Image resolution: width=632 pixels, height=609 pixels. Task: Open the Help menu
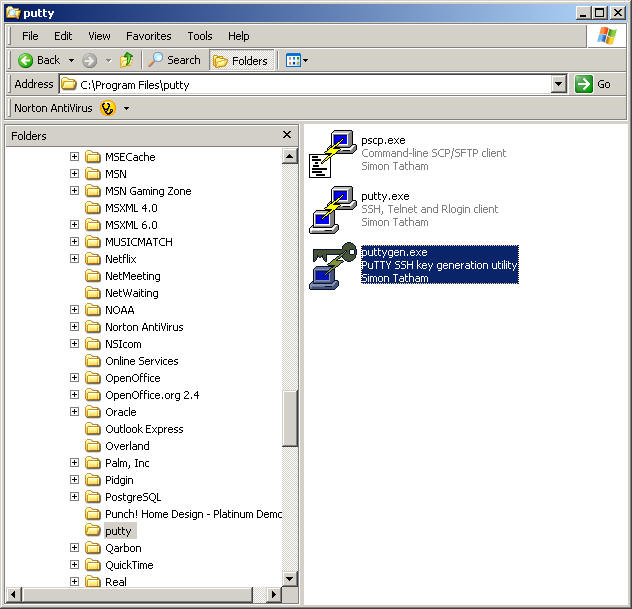pyautogui.click(x=239, y=36)
